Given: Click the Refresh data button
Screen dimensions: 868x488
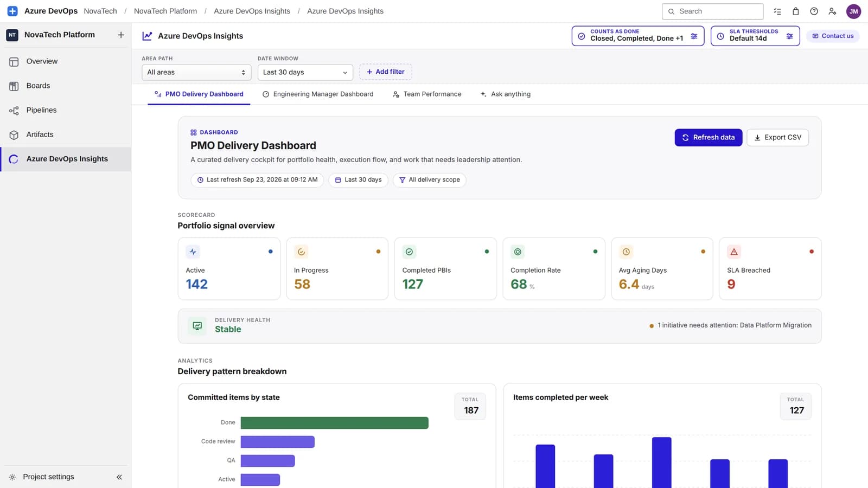Looking at the screenshot, I should click(x=709, y=137).
